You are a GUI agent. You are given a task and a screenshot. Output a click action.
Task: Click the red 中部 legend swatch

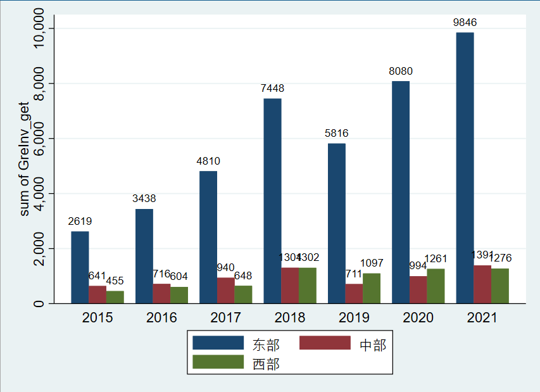click(325, 343)
